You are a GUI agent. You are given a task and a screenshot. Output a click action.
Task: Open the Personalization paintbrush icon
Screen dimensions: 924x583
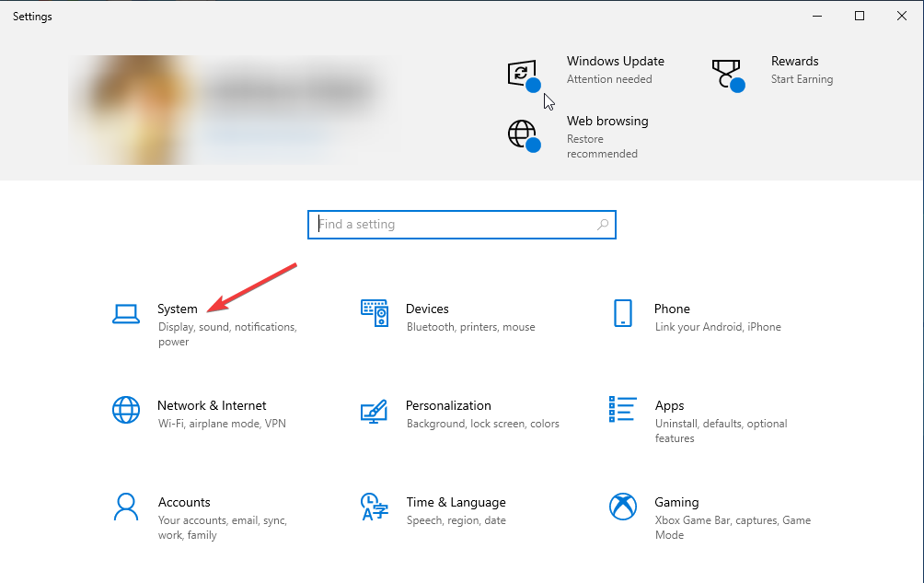(374, 411)
